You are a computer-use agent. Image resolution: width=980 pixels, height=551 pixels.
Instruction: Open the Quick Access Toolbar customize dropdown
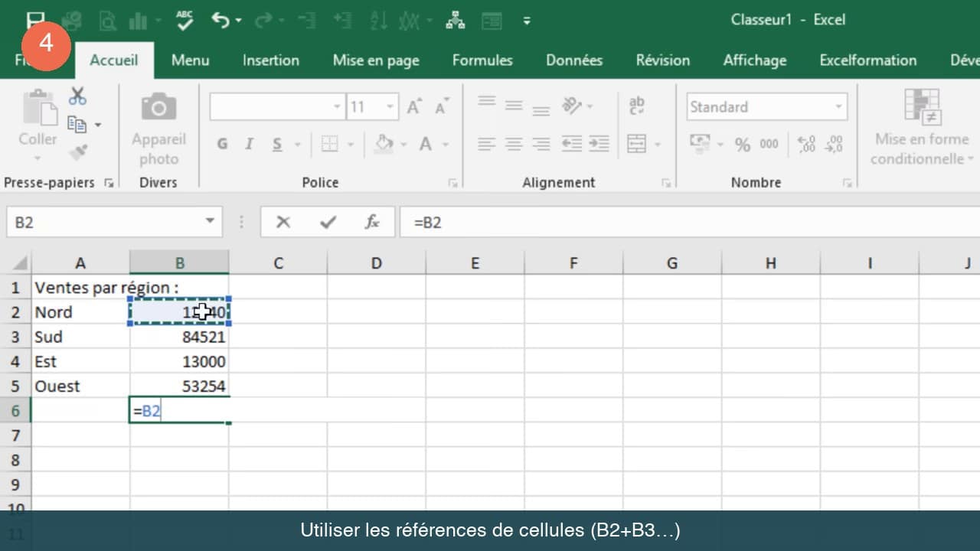tap(527, 21)
